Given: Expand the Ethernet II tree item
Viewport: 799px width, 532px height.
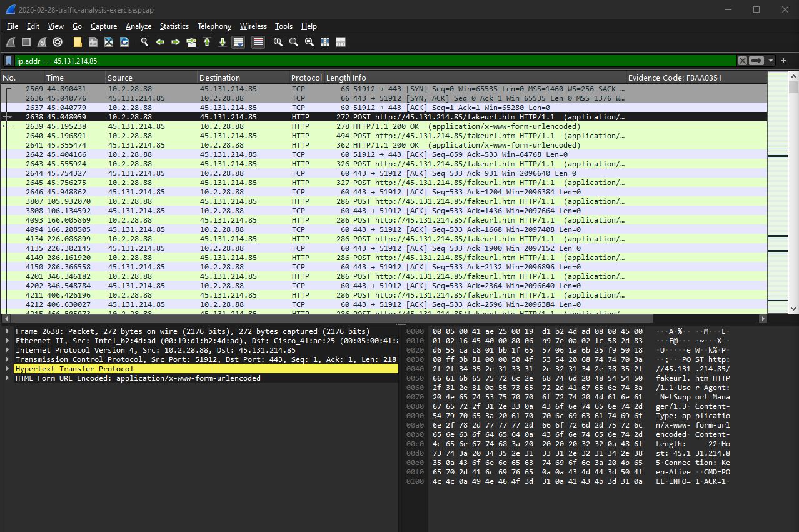Looking at the screenshot, I should pos(7,341).
